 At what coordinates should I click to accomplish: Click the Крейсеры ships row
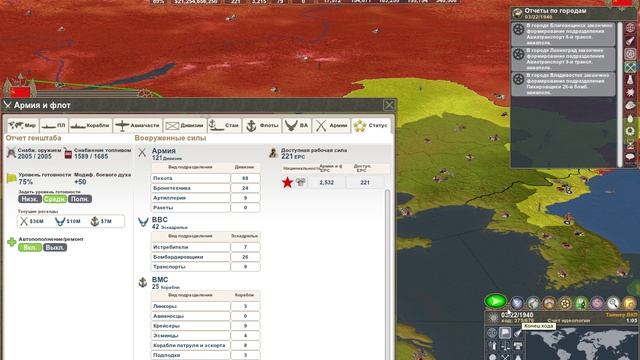click(x=206, y=326)
